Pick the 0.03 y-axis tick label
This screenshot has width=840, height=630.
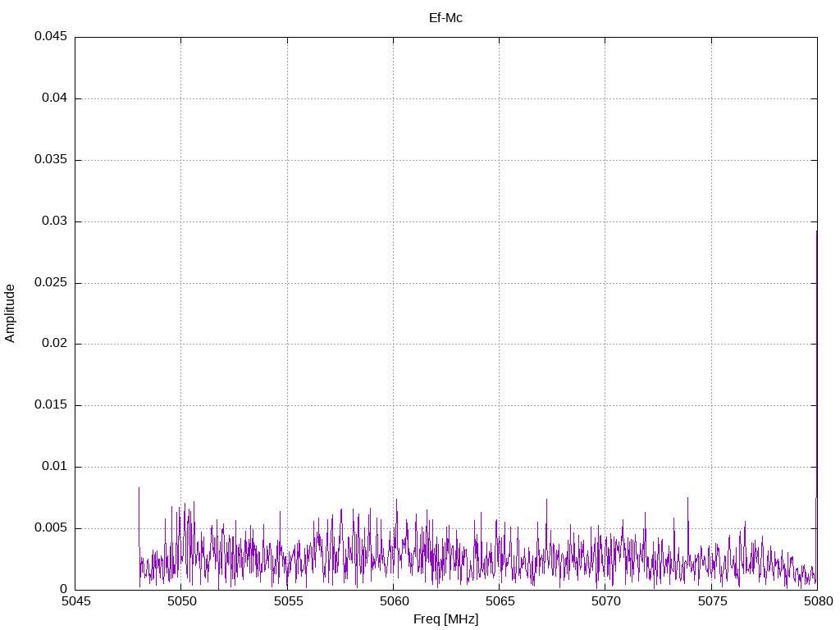(53, 221)
